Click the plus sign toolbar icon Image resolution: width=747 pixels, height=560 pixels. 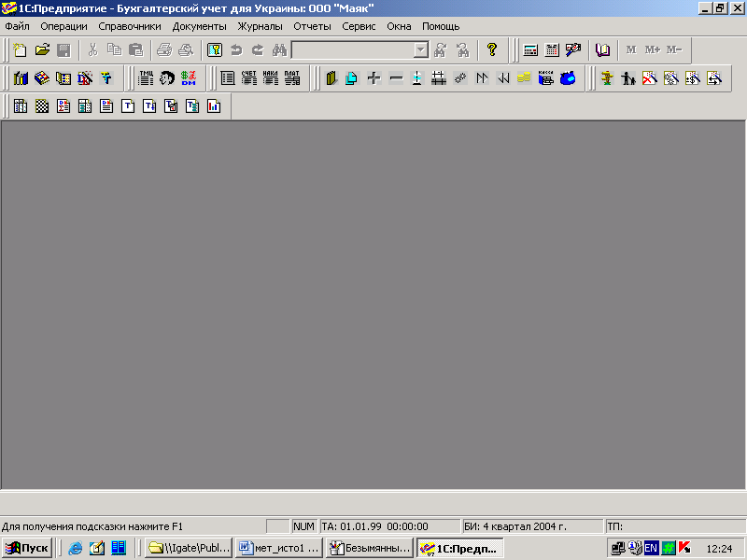click(x=374, y=78)
